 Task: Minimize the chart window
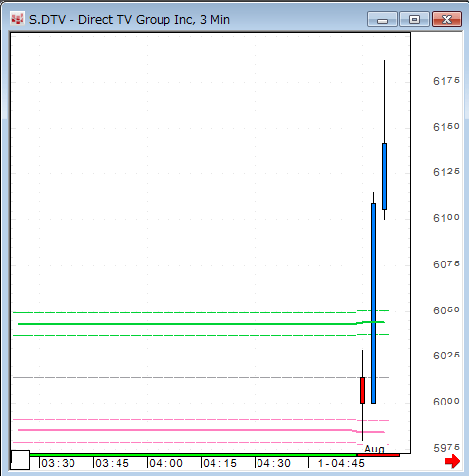(x=382, y=20)
